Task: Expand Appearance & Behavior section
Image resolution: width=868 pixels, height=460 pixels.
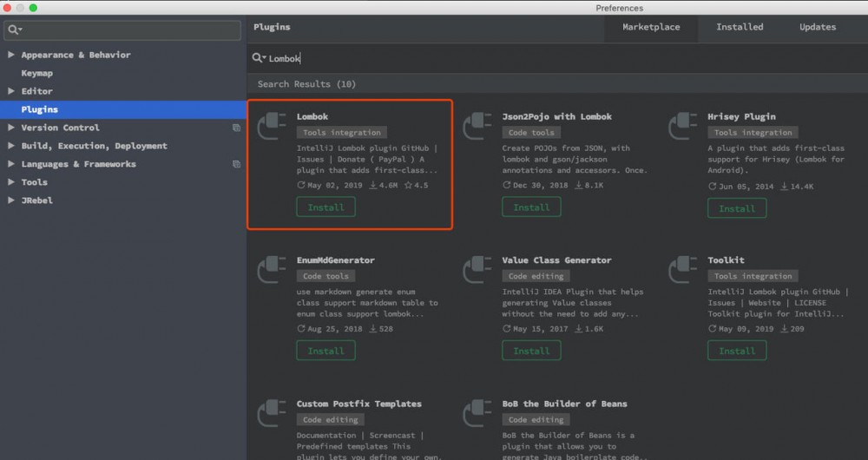Action: (x=11, y=55)
